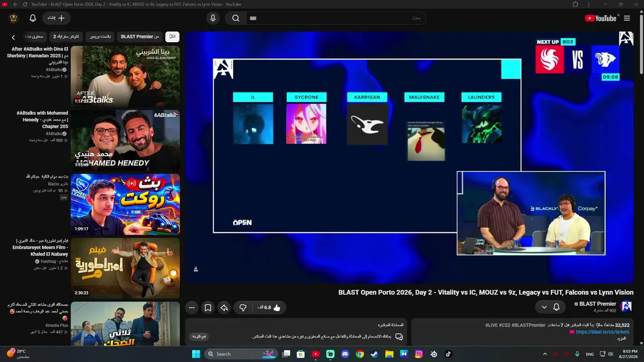Open File Explorer from the taskbar

[389, 354]
